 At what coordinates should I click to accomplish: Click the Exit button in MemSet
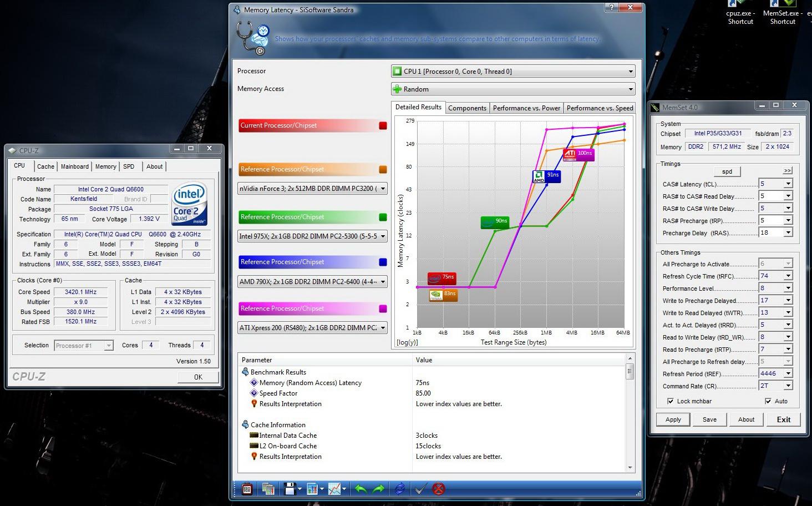[783, 419]
